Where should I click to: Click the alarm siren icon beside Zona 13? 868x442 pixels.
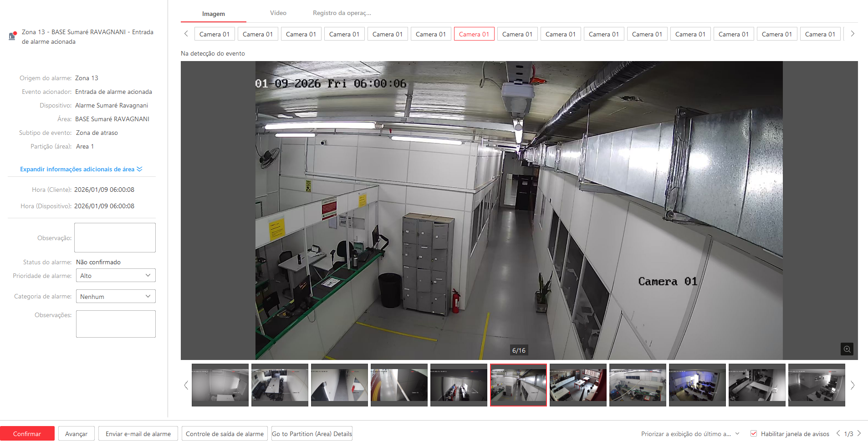coord(12,36)
